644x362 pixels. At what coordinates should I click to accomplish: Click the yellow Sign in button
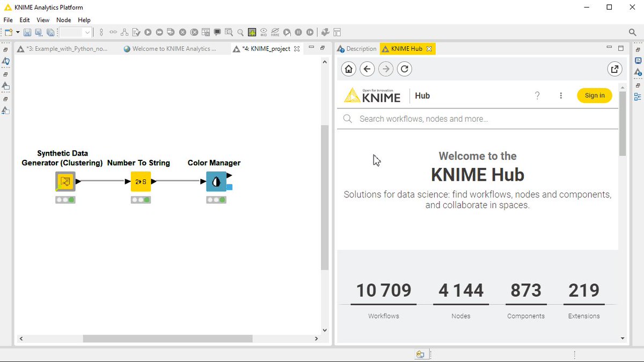pos(595,95)
